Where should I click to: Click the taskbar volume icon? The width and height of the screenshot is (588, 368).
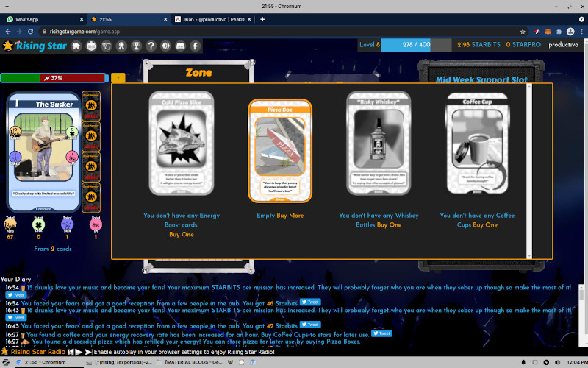click(x=557, y=362)
